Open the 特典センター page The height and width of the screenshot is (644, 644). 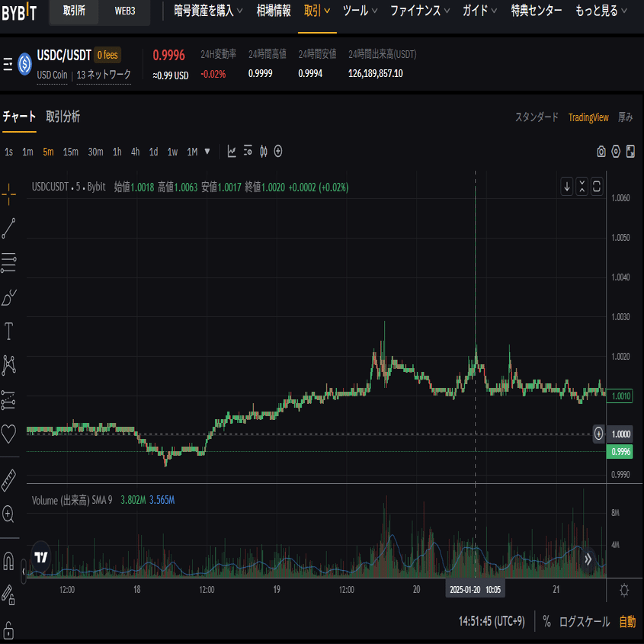tap(537, 11)
